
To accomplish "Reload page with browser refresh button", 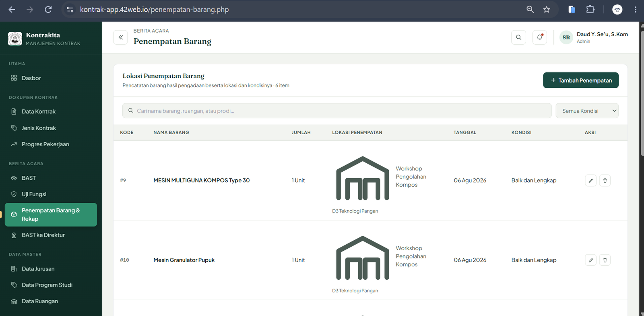I will [48, 9].
